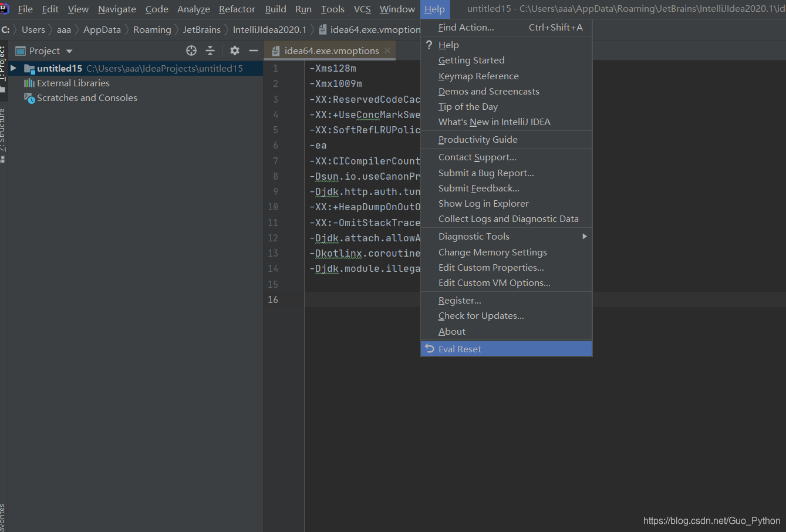Click the locate/select opened file target icon
This screenshot has width=786, height=532.
point(191,50)
